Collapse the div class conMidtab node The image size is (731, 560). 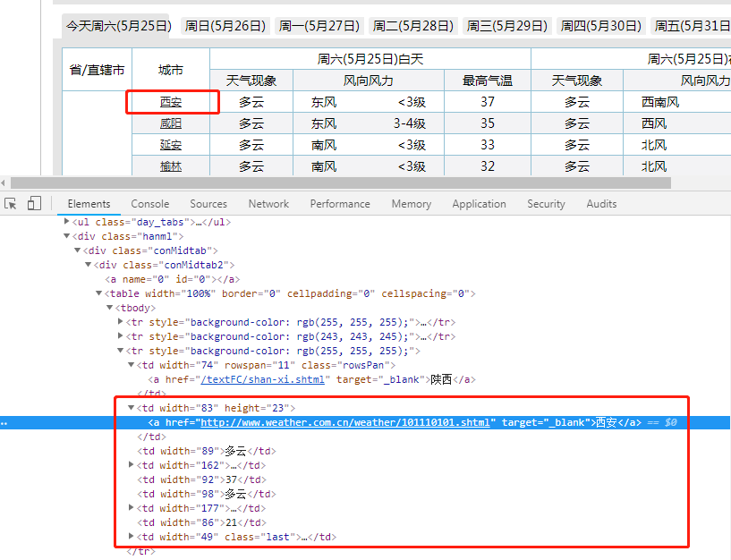(x=77, y=250)
